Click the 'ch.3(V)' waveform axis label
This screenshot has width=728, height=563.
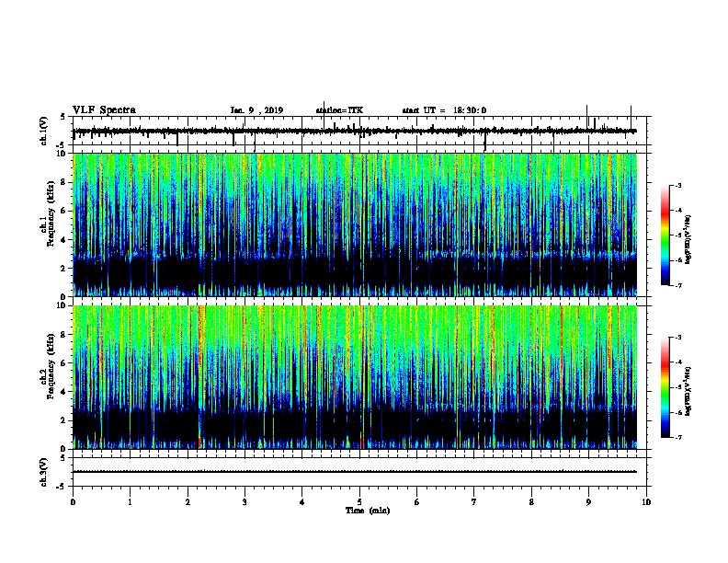pos(44,472)
